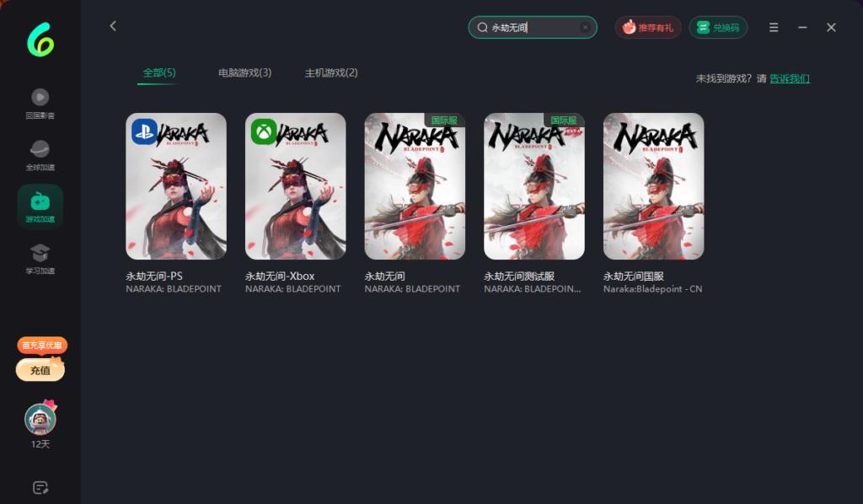This screenshot has width=863, height=504.
Task: Click the 12天 remaining days text
Action: pyautogui.click(x=40, y=444)
